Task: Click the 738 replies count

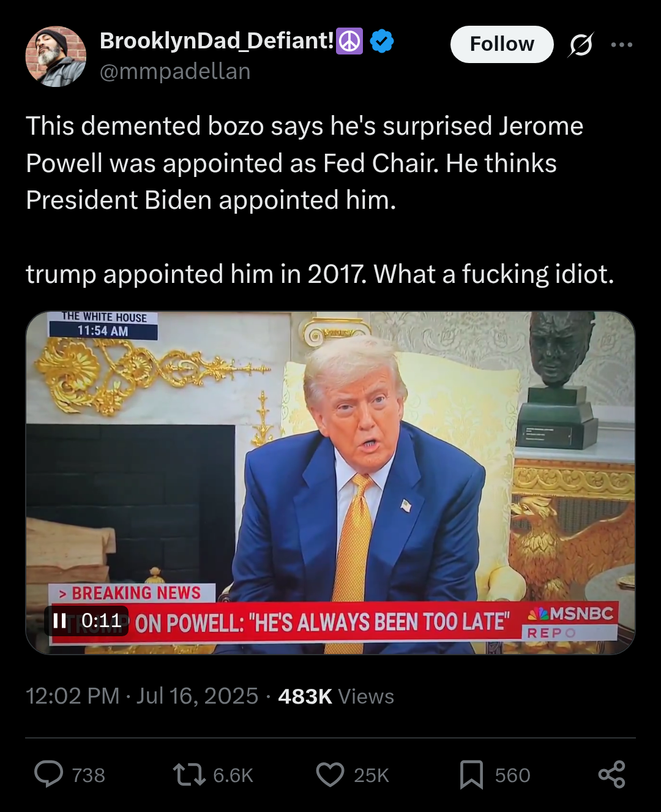Action: (x=89, y=775)
